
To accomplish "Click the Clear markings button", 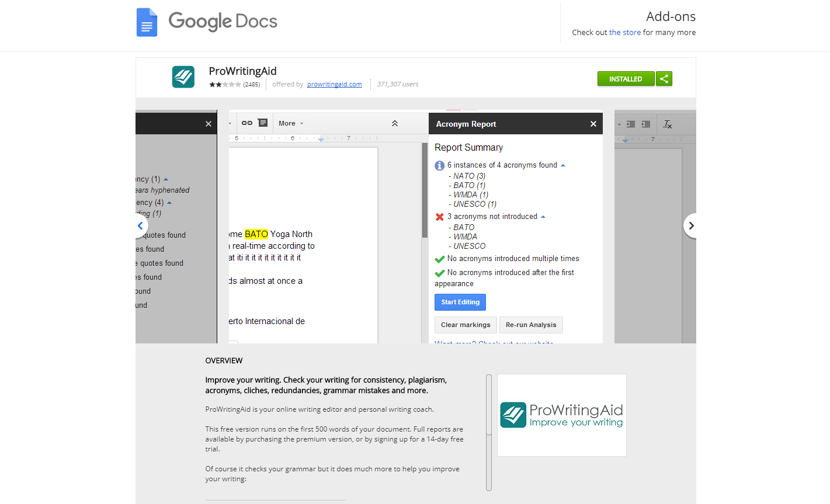I will click(x=466, y=325).
